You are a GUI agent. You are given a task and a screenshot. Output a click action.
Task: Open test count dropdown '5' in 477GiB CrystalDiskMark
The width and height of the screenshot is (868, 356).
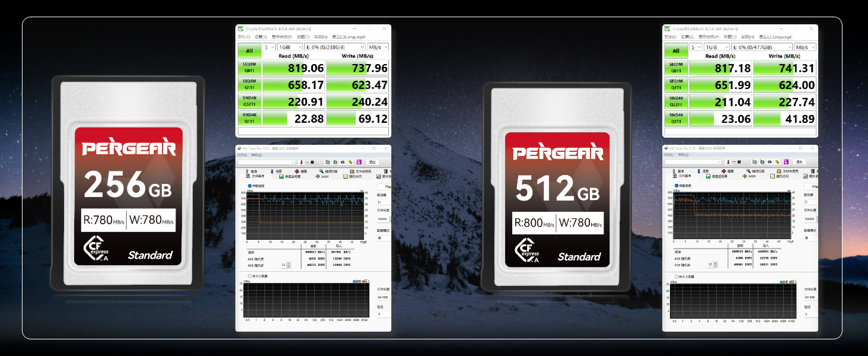click(696, 47)
